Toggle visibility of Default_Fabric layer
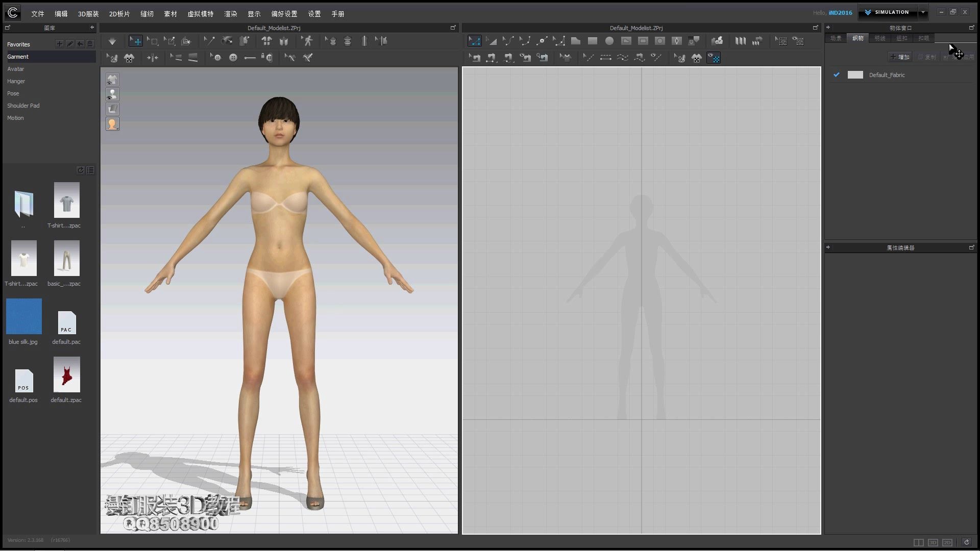980x551 pixels. pos(837,74)
